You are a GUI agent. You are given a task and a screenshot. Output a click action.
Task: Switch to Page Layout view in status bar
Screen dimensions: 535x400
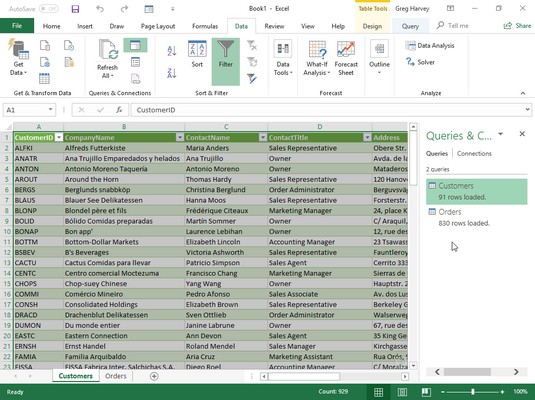tap(402, 392)
